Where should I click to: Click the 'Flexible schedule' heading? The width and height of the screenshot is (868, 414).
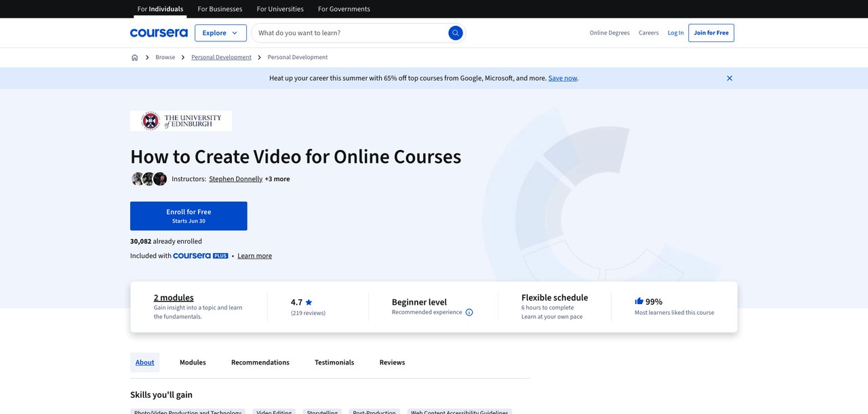pos(555,297)
